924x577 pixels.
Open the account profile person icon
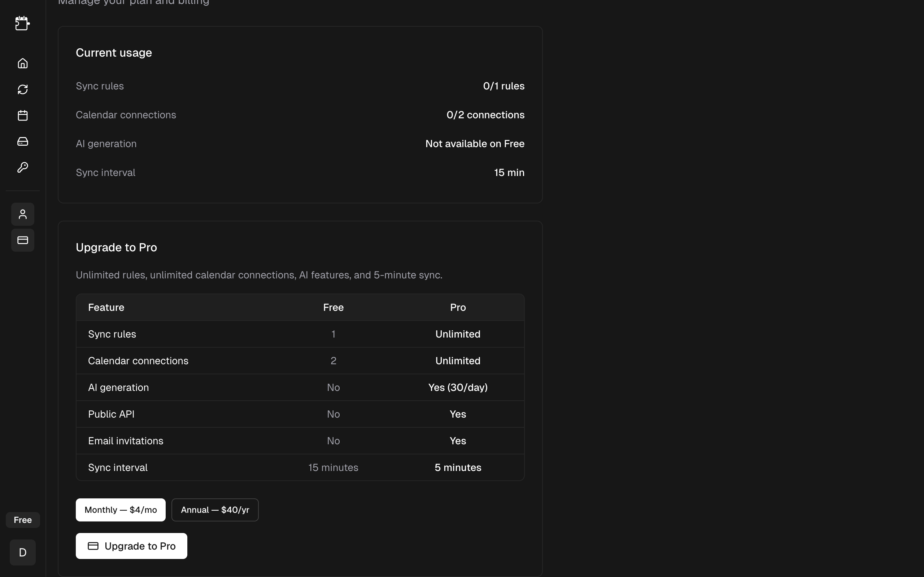point(22,214)
